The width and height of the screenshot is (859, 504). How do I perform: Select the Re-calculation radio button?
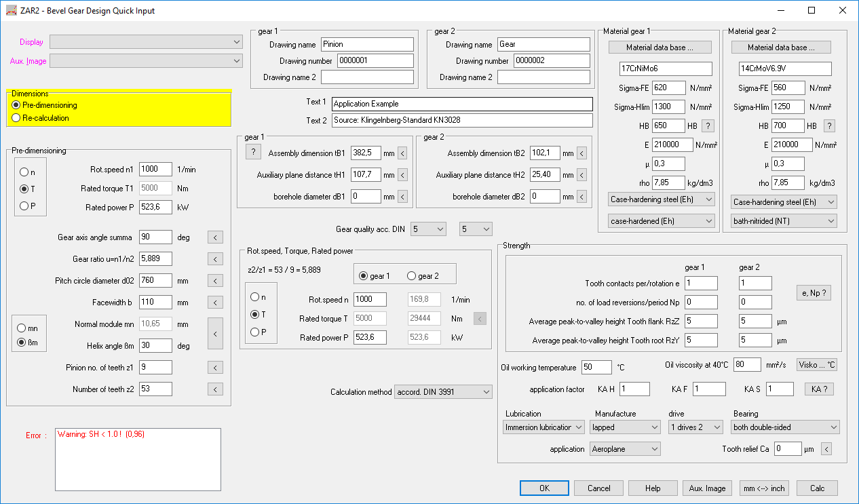16,118
